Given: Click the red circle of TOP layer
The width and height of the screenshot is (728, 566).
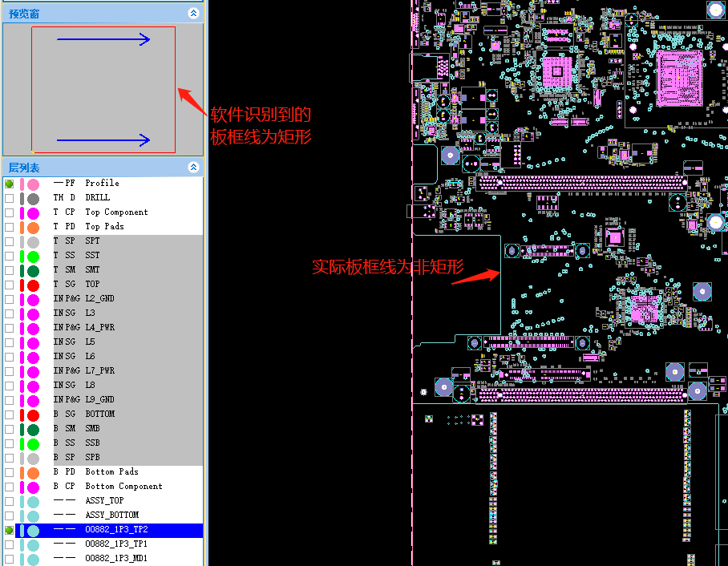Looking at the screenshot, I should 33,285.
